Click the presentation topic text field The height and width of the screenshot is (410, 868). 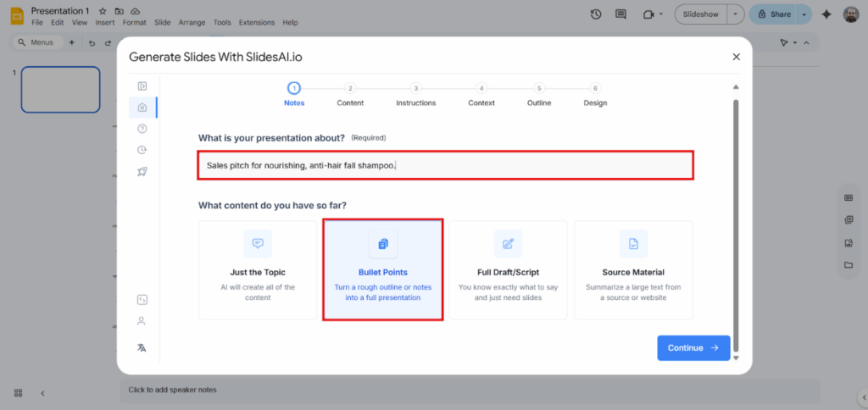[x=445, y=165]
